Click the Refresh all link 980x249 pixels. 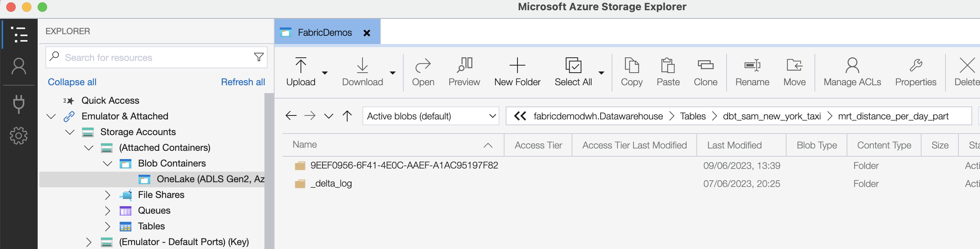(243, 82)
